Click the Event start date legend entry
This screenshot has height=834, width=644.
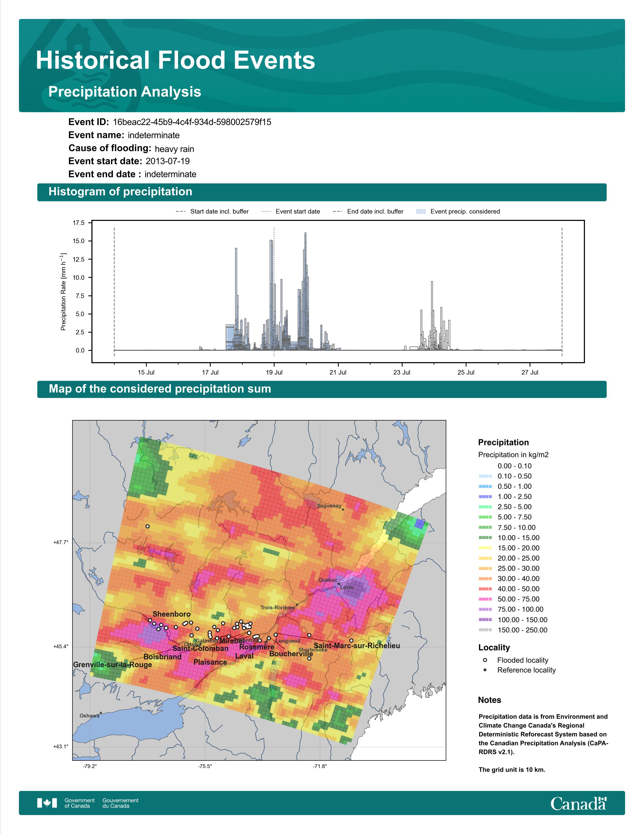click(x=291, y=212)
